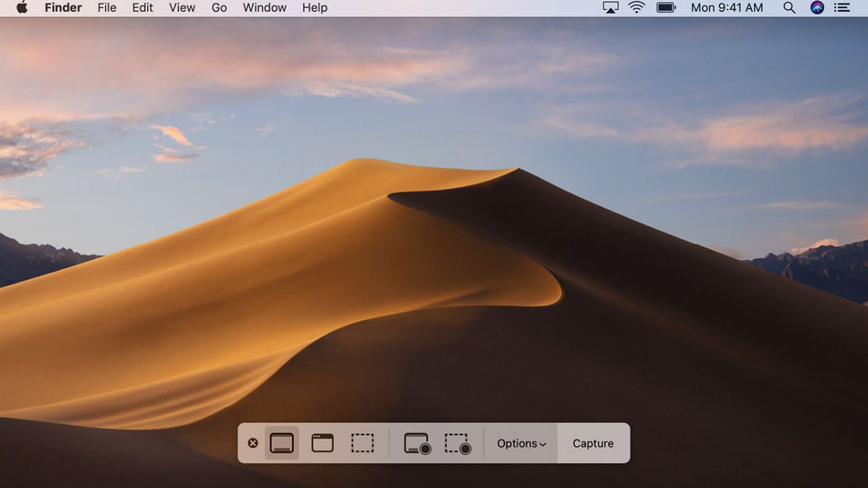Open the View menu
Image resolution: width=868 pixels, height=488 pixels.
coord(182,8)
